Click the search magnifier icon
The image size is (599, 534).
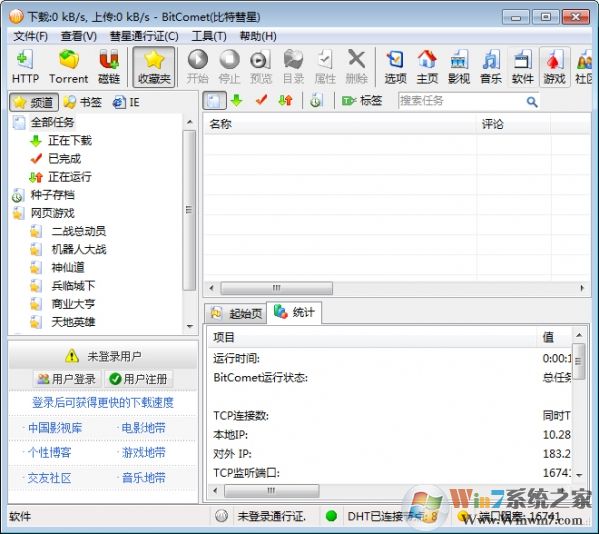532,102
